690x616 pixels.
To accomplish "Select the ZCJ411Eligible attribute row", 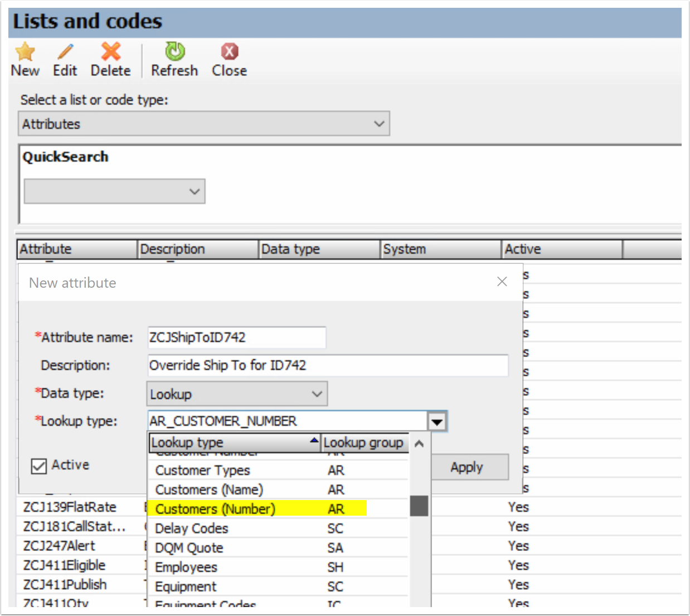I will point(64,565).
